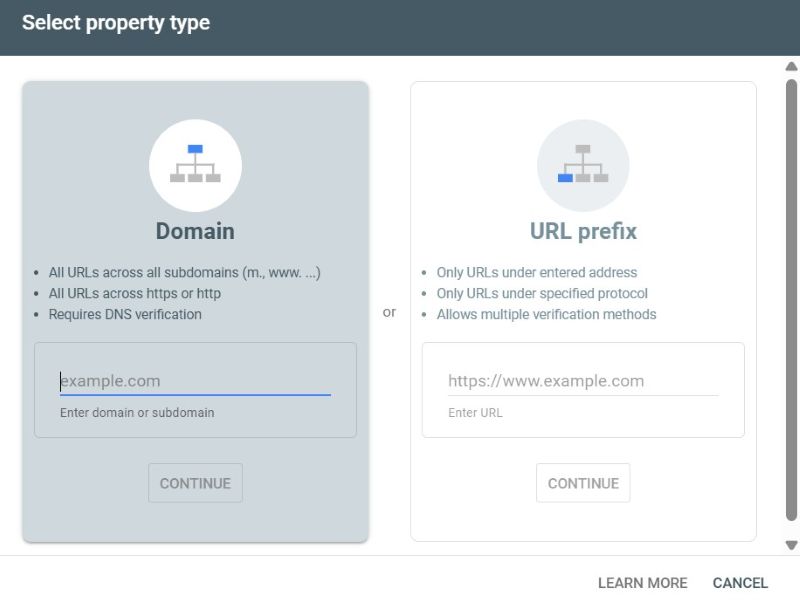
Task: Click the gray root node of the URL prefix icon
Action: click(x=583, y=148)
